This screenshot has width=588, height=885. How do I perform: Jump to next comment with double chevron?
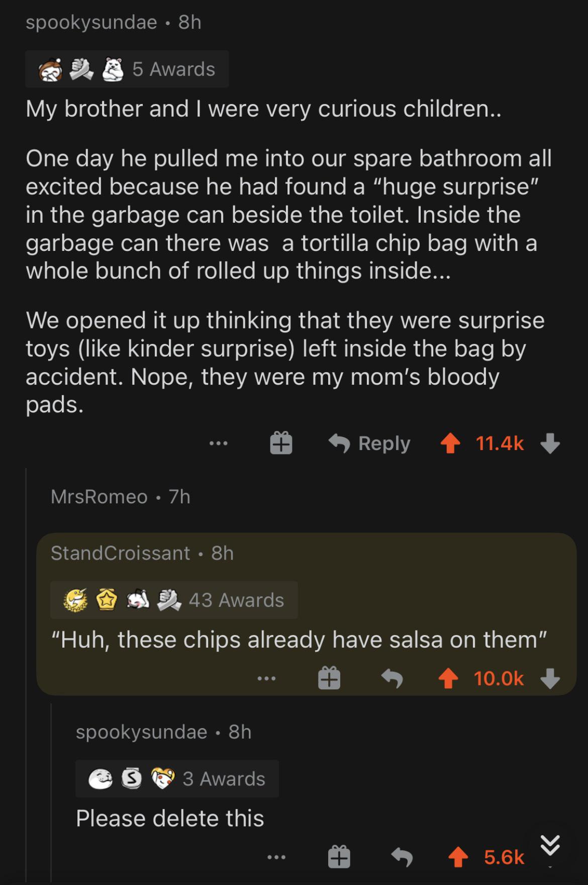coord(550,845)
